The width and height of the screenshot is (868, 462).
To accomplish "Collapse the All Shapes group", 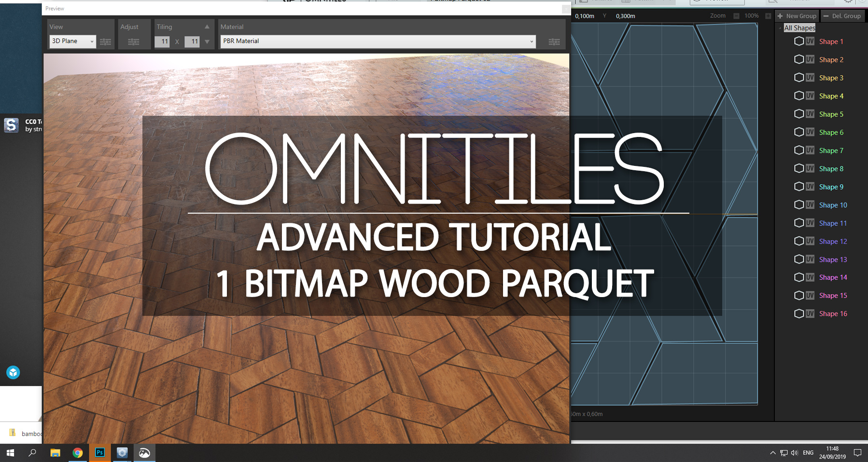I will click(780, 27).
